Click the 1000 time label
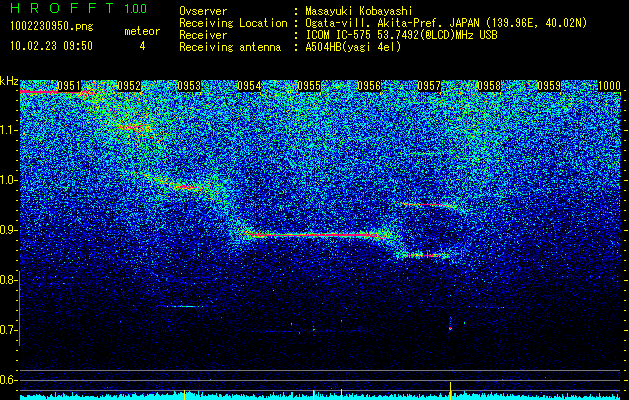This screenshot has height=400, width=629. (609, 86)
